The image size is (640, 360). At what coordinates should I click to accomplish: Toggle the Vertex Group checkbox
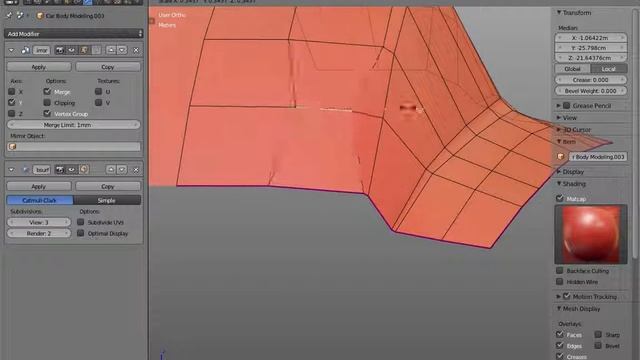tap(47, 113)
